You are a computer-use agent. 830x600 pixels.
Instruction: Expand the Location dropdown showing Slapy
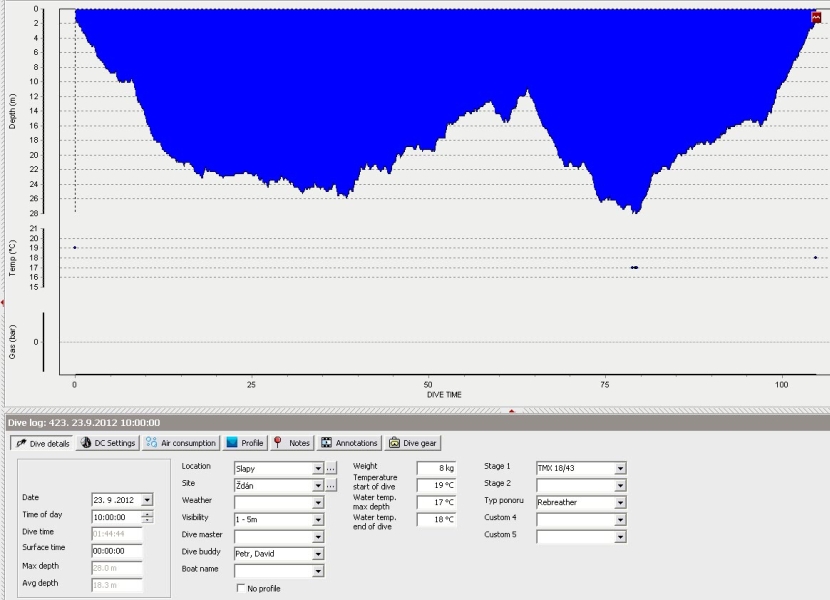point(318,469)
